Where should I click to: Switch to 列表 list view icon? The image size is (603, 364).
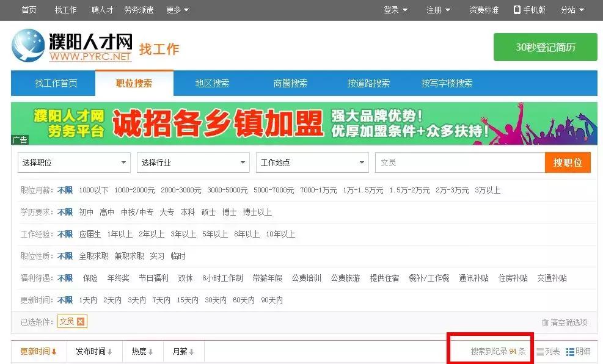(x=540, y=352)
